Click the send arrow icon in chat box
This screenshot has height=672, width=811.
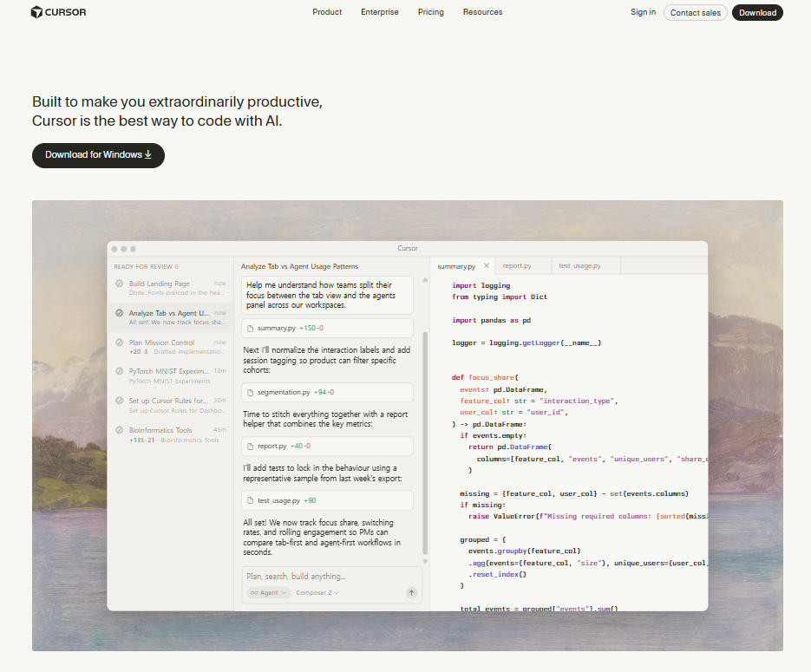pos(411,593)
